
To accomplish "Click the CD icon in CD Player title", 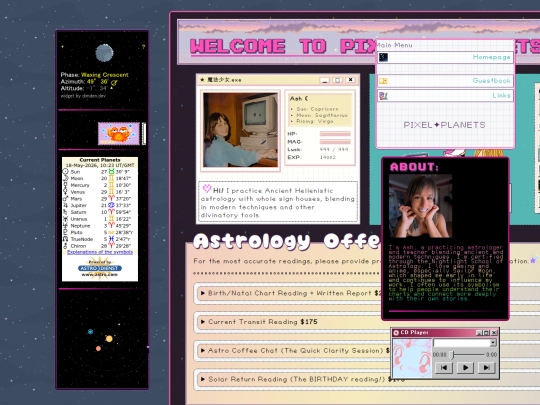I will 396,333.
